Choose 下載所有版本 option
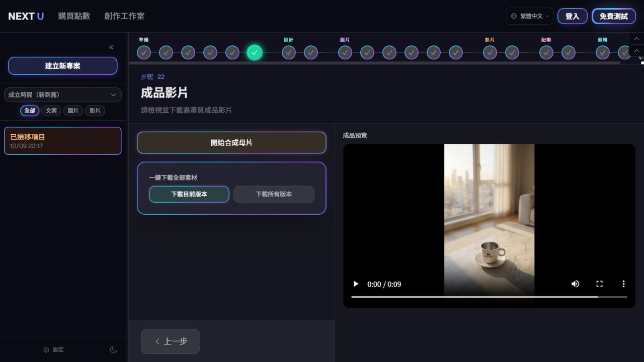The width and height of the screenshot is (644, 362). [274, 194]
